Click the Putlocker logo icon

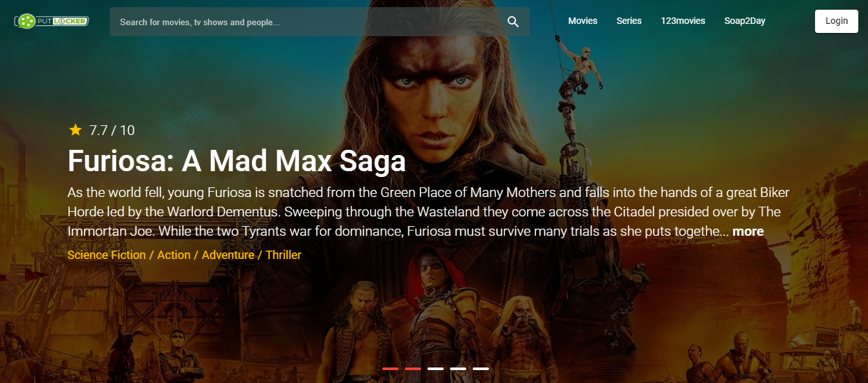tap(51, 21)
